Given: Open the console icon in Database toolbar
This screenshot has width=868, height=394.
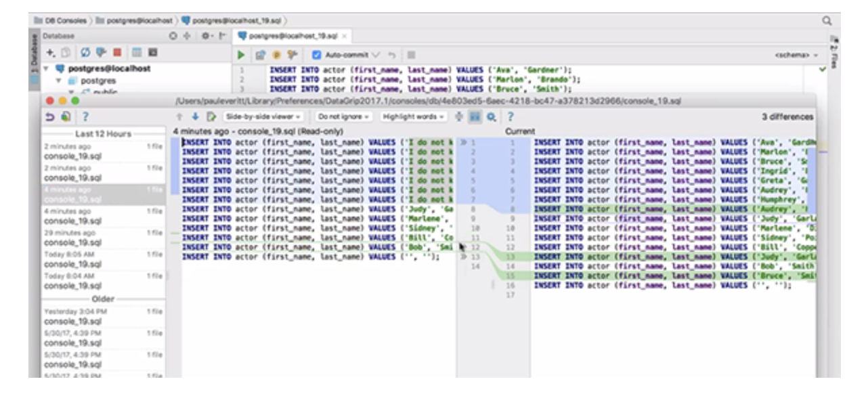Looking at the screenshot, I should pyautogui.click(x=152, y=51).
